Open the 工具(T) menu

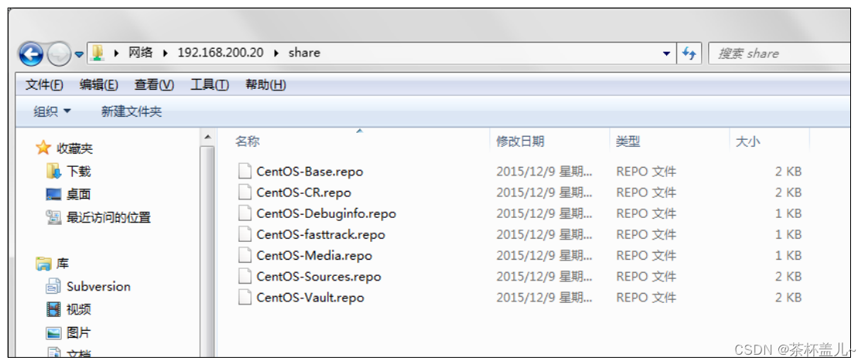tap(209, 85)
